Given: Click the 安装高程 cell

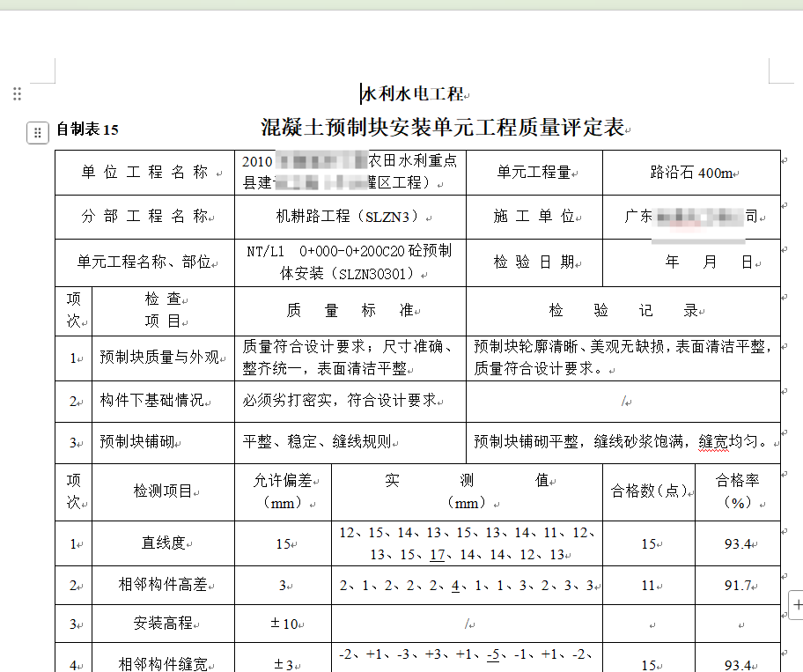Looking at the screenshot, I should (x=163, y=624).
